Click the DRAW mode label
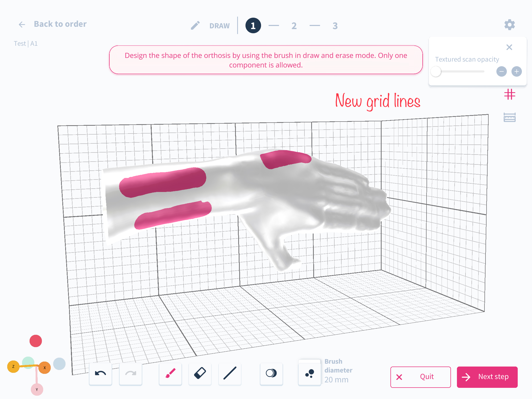Screen dimensions: 532x399 click(x=220, y=26)
